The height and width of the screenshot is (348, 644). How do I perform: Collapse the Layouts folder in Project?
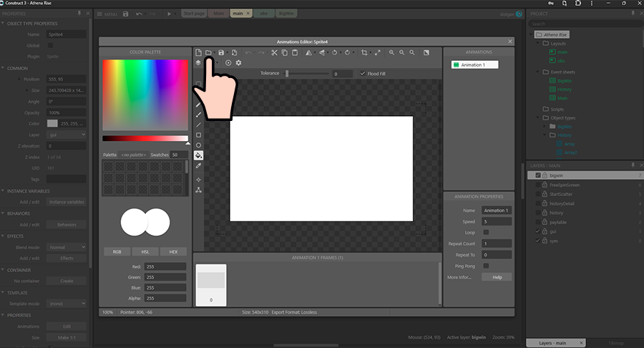coord(538,44)
